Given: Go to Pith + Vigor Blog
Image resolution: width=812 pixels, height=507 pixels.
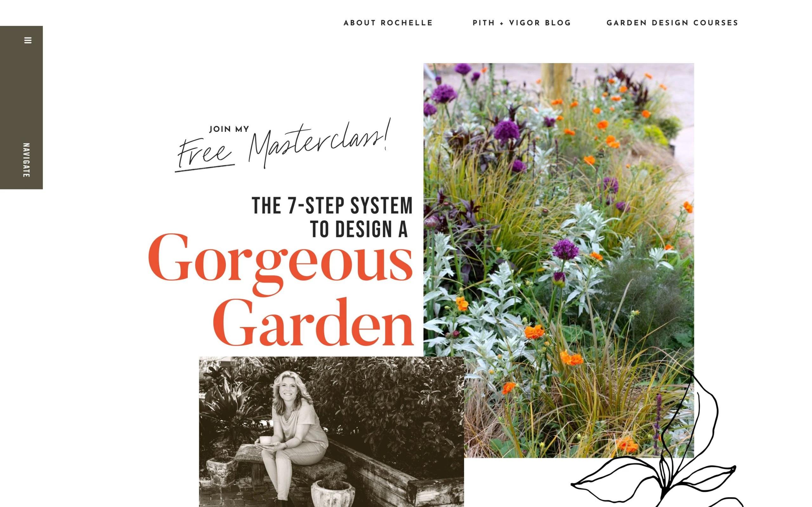Looking at the screenshot, I should pyautogui.click(x=522, y=23).
